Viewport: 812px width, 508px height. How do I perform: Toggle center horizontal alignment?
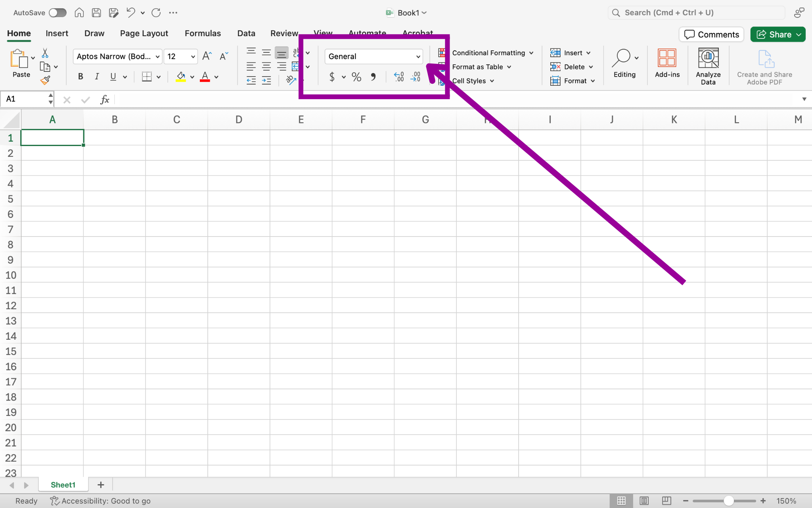click(x=266, y=66)
